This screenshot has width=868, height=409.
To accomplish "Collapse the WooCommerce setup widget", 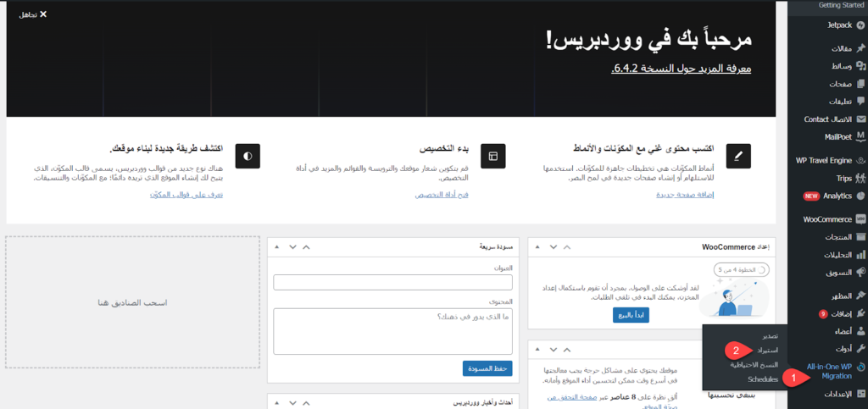I will 538,246.
